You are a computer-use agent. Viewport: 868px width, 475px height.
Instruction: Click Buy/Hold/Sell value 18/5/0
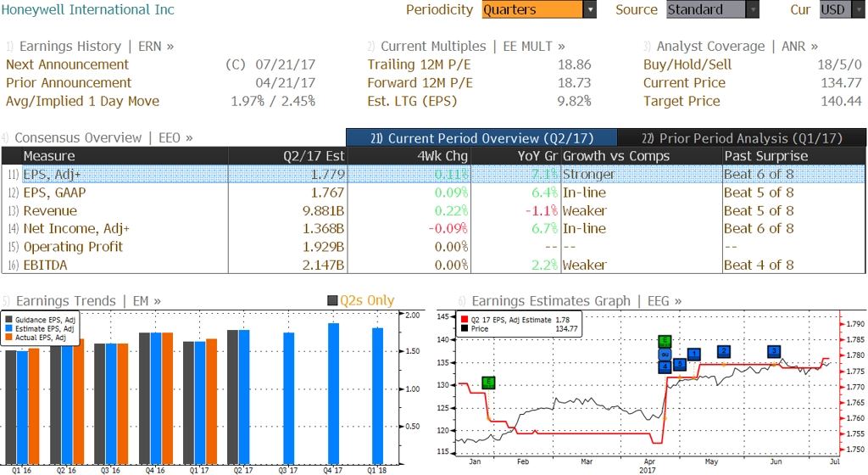coord(840,64)
